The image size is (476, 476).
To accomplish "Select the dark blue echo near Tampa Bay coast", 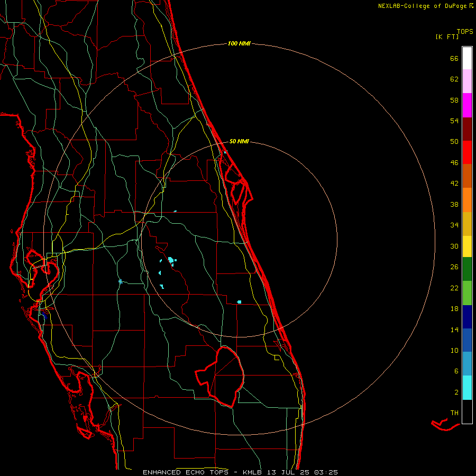I will [x=44, y=315].
